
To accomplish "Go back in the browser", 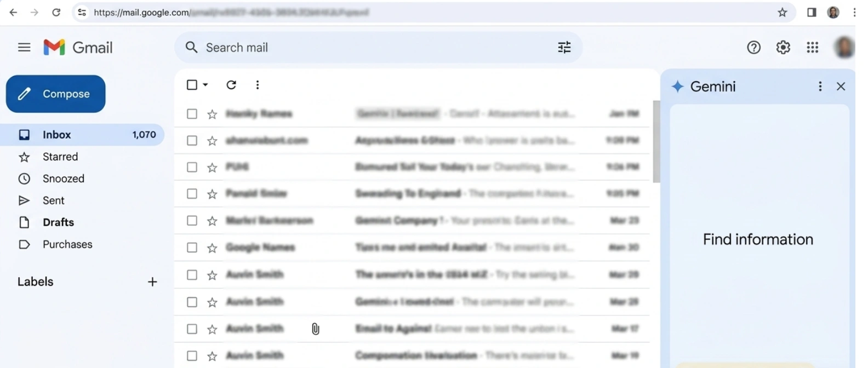I will tap(13, 13).
